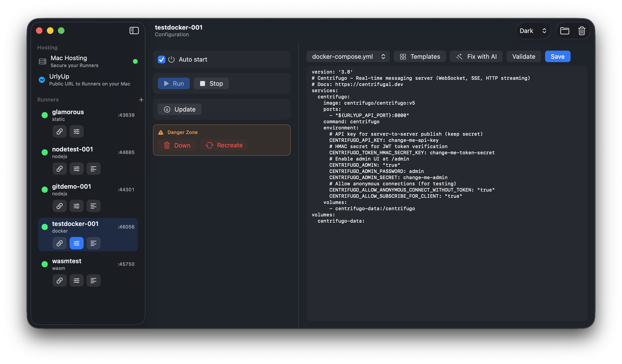Image resolution: width=622 pixels, height=364 pixels.
Task: Open link icon for testdocker-001
Action: point(60,243)
